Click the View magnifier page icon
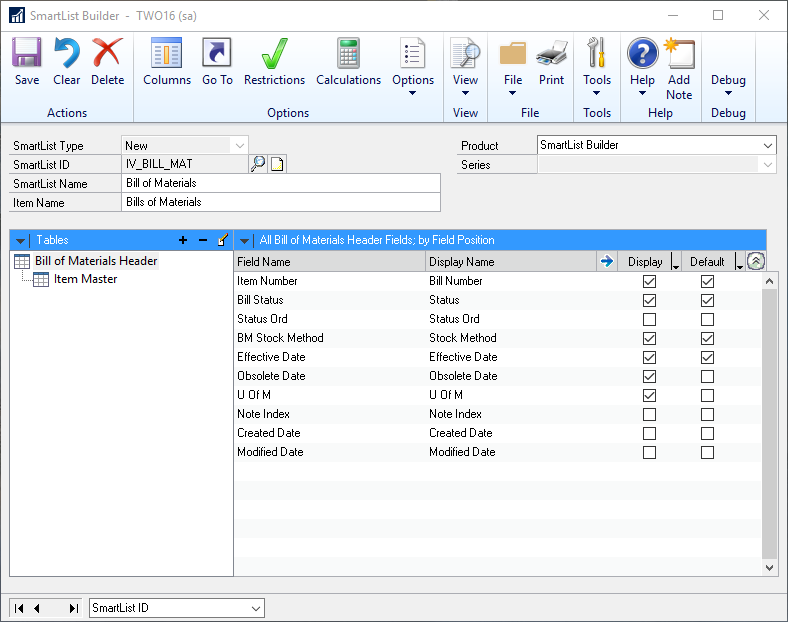788x622 pixels. pos(465,53)
